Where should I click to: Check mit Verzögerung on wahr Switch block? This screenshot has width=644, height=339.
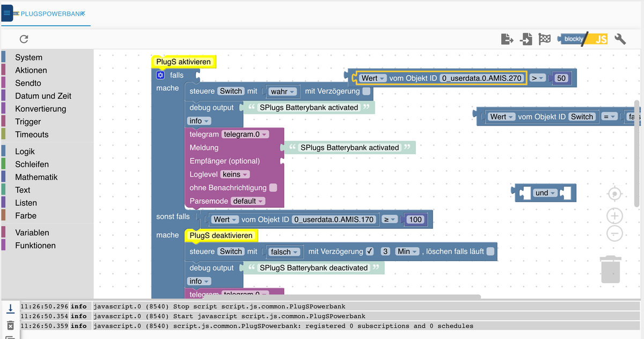pos(366,91)
